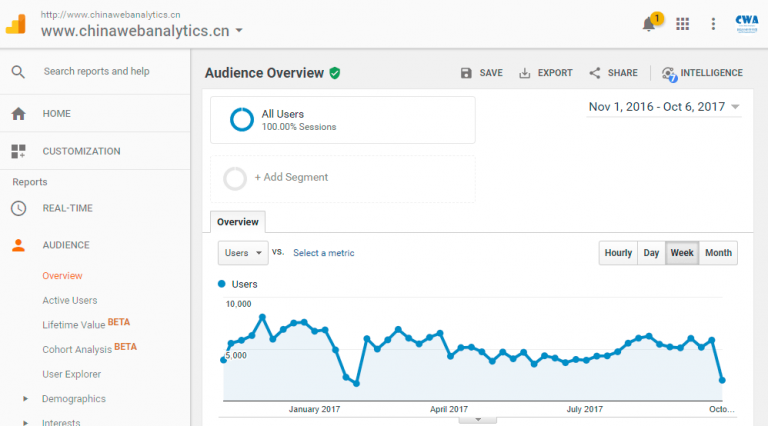Click the Intelligence icon
The image size is (768, 426).
point(669,73)
